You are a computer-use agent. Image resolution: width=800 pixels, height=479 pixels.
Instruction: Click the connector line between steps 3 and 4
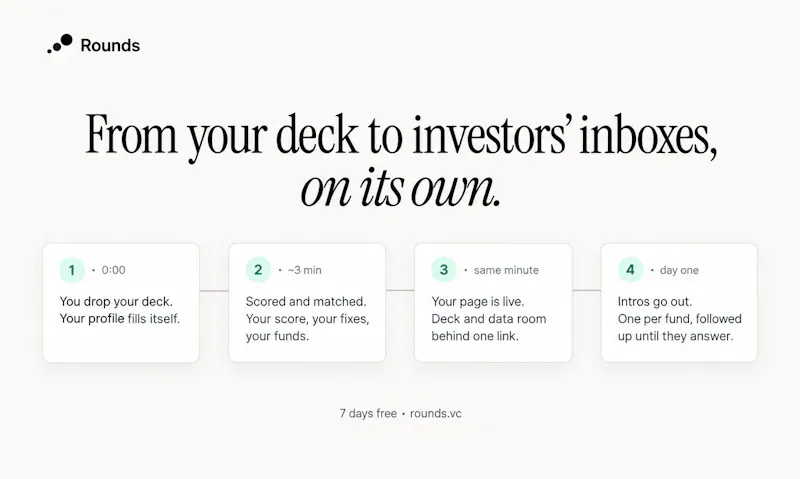[587, 291]
